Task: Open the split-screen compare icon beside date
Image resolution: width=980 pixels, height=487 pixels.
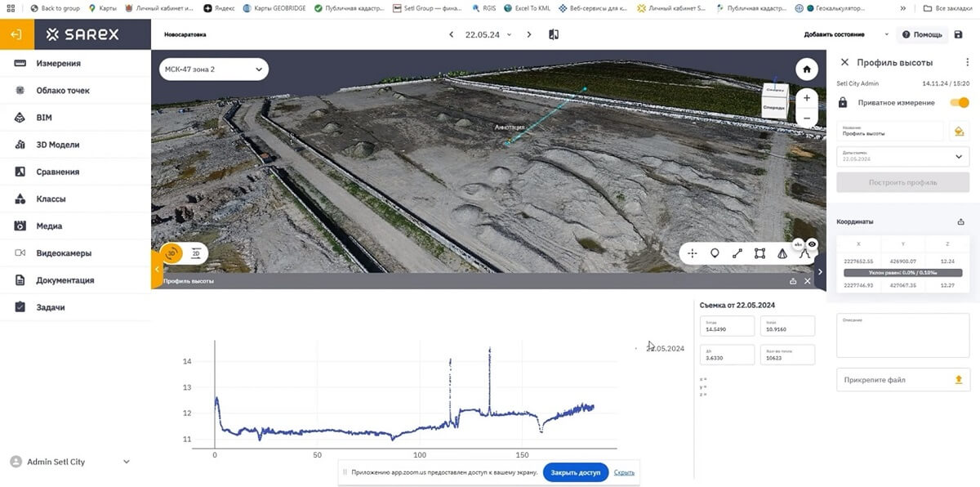Action: click(554, 34)
